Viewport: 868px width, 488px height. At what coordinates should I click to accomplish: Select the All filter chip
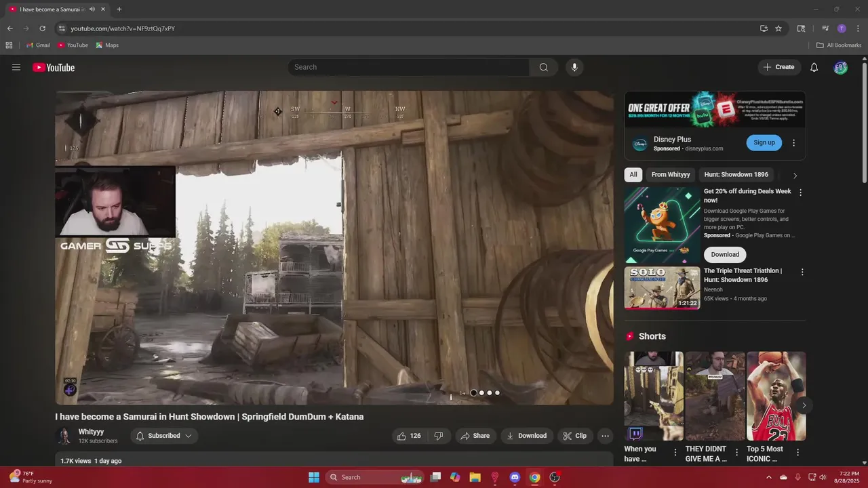pos(633,175)
